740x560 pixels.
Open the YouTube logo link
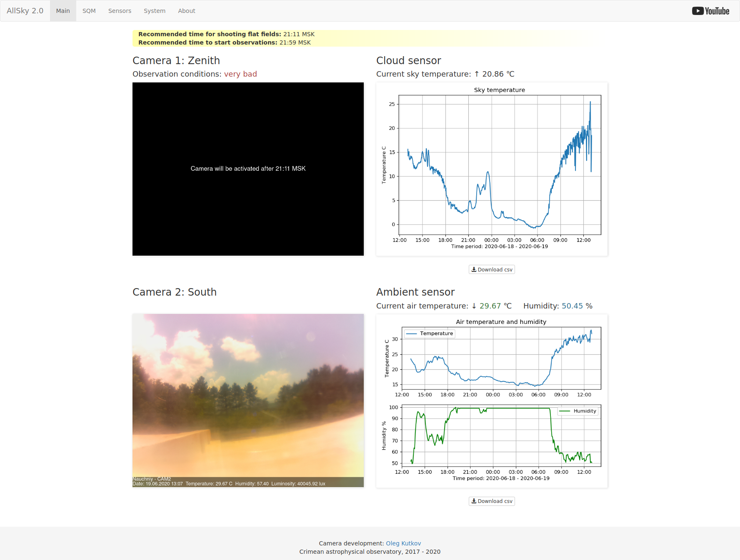(x=710, y=11)
